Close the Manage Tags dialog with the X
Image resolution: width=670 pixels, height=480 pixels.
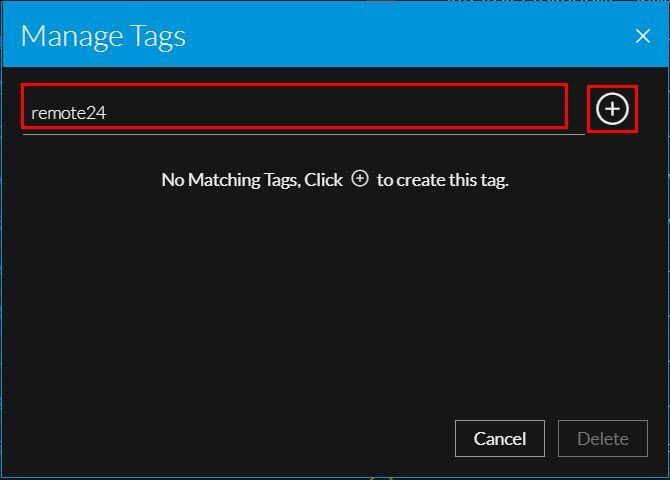coord(643,36)
